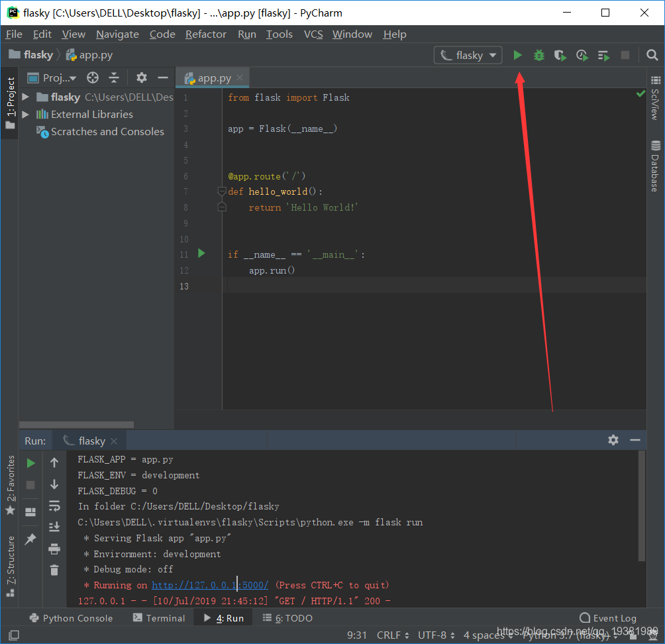This screenshot has height=644, width=665.
Task: Stop the process from the top toolbar
Action: pyautogui.click(x=625, y=55)
